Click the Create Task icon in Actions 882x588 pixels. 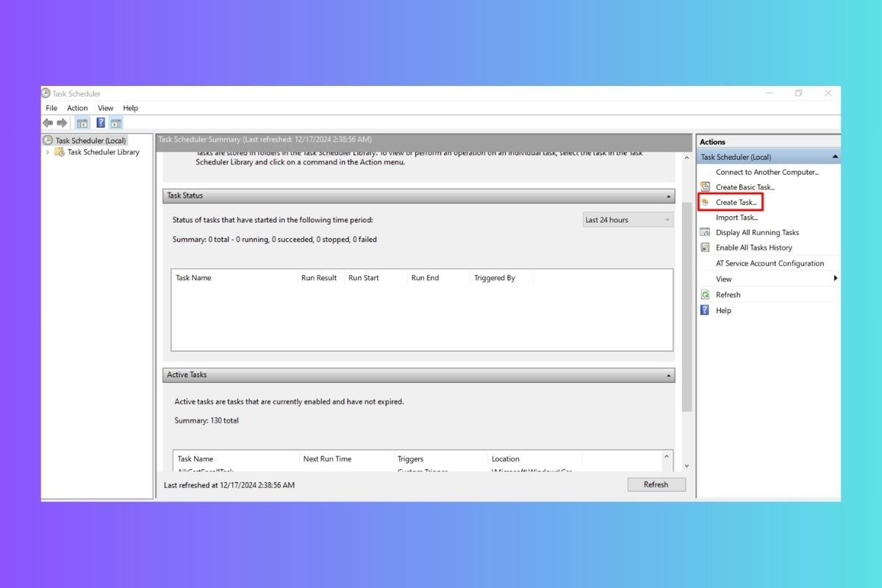(x=706, y=202)
